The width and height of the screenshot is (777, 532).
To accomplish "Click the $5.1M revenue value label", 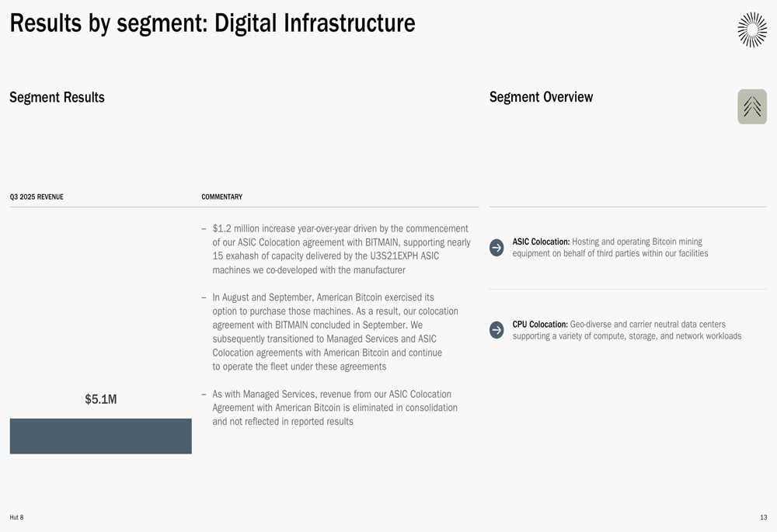I will click(100, 399).
